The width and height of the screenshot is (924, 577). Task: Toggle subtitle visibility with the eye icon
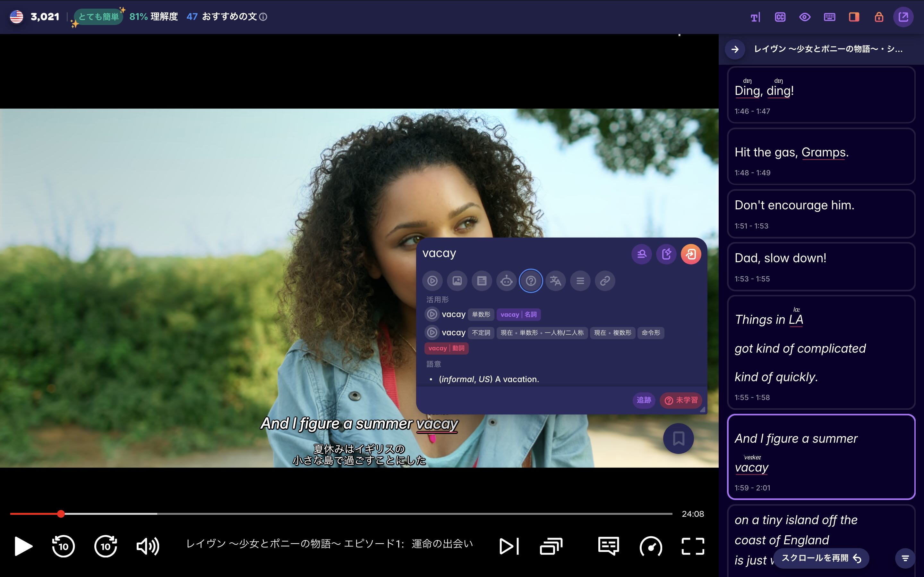click(805, 17)
